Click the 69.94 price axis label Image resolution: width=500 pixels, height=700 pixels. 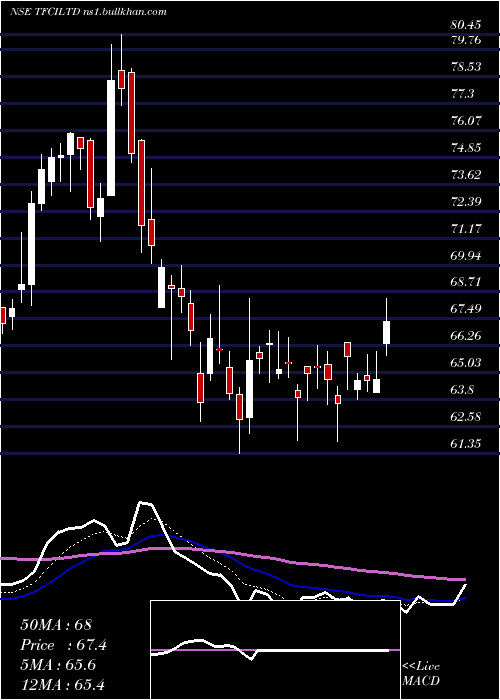tap(467, 255)
